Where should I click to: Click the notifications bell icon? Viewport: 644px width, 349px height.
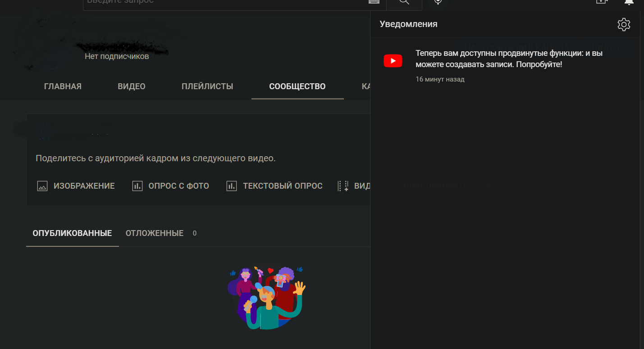629,2
